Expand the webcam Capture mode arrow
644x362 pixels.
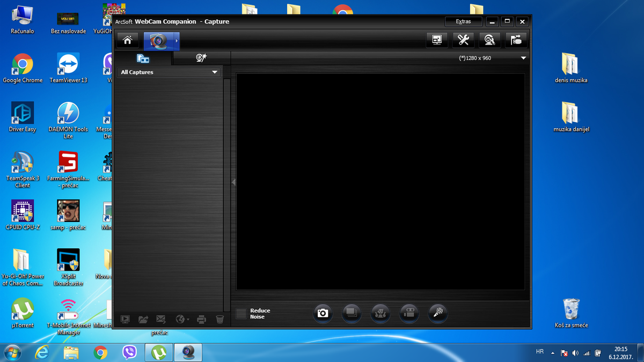coord(177,41)
